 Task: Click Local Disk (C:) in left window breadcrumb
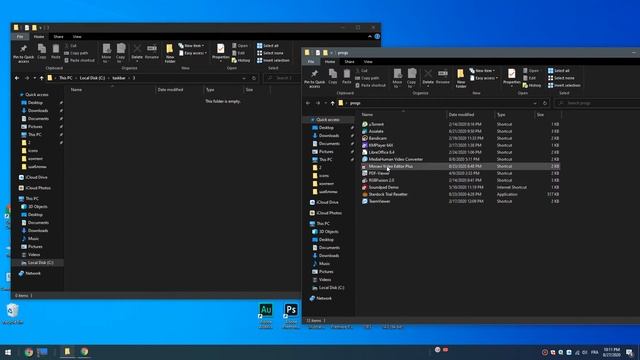pyautogui.click(x=92, y=78)
